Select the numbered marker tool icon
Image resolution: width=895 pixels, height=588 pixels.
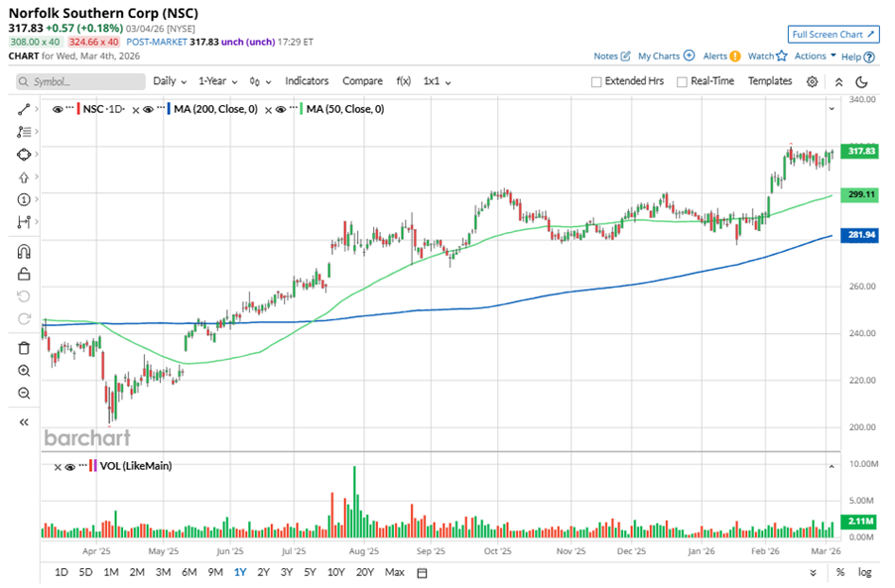tap(24, 199)
